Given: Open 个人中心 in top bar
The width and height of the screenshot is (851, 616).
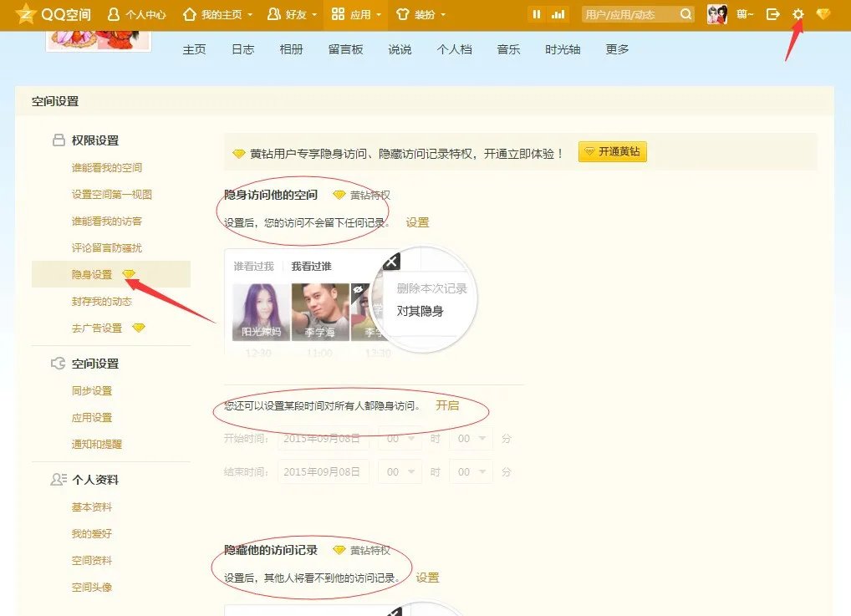Looking at the screenshot, I should [x=137, y=15].
